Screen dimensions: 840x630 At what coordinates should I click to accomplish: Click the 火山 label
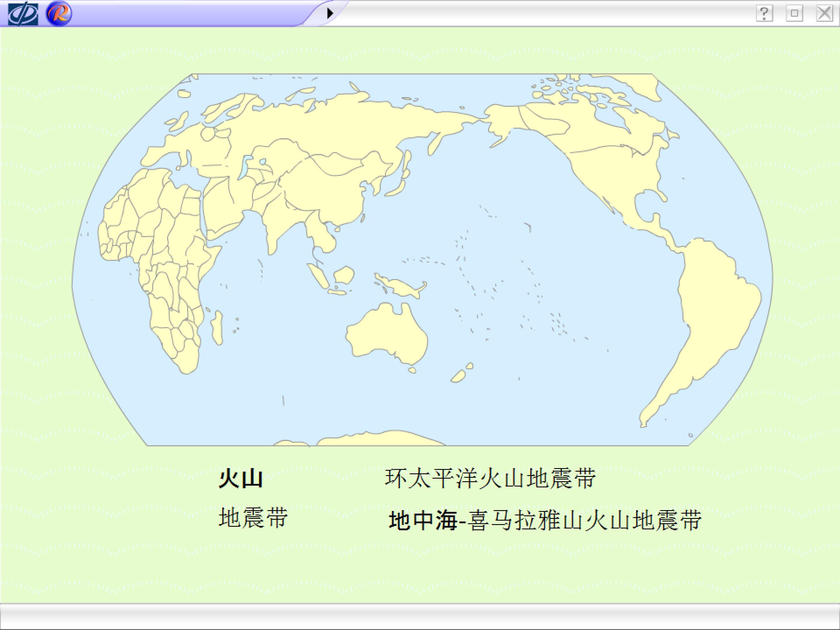coord(241,479)
